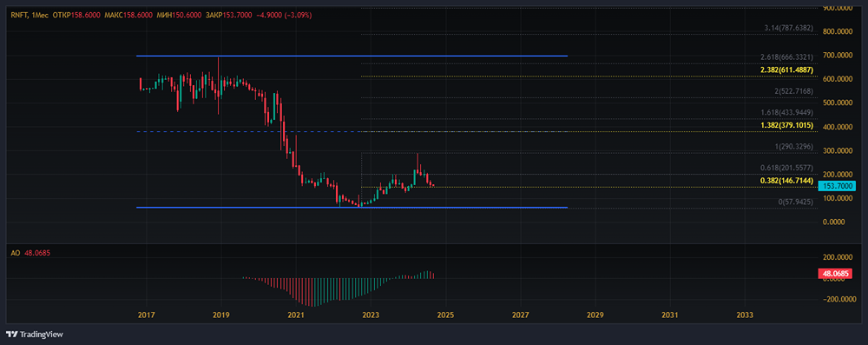Click the 2025 label on time axis
This screenshot has height=345, width=868.
445,315
